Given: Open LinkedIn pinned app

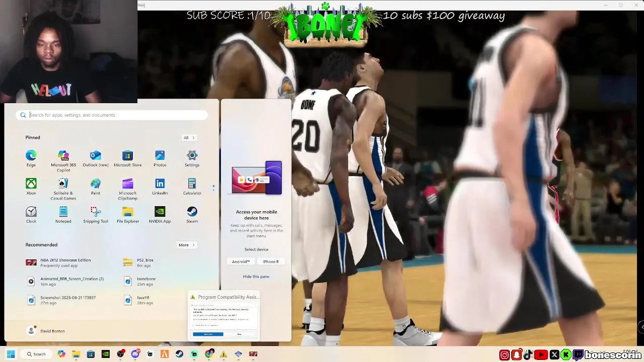Looking at the screenshot, I should coord(160,187).
